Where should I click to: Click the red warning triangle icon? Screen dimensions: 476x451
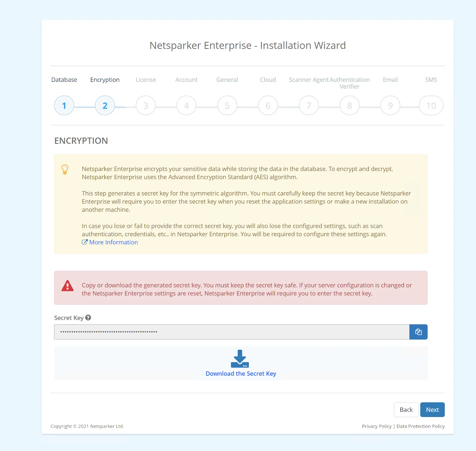click(68, 285)
